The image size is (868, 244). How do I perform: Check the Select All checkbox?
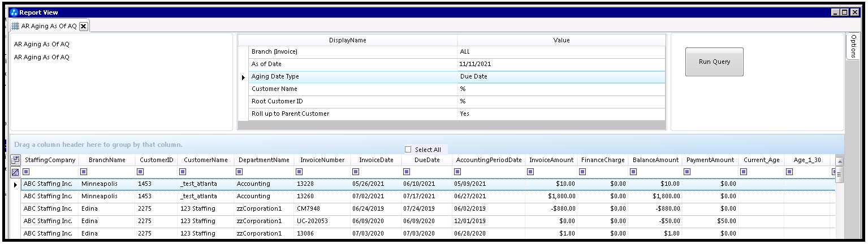408,150
